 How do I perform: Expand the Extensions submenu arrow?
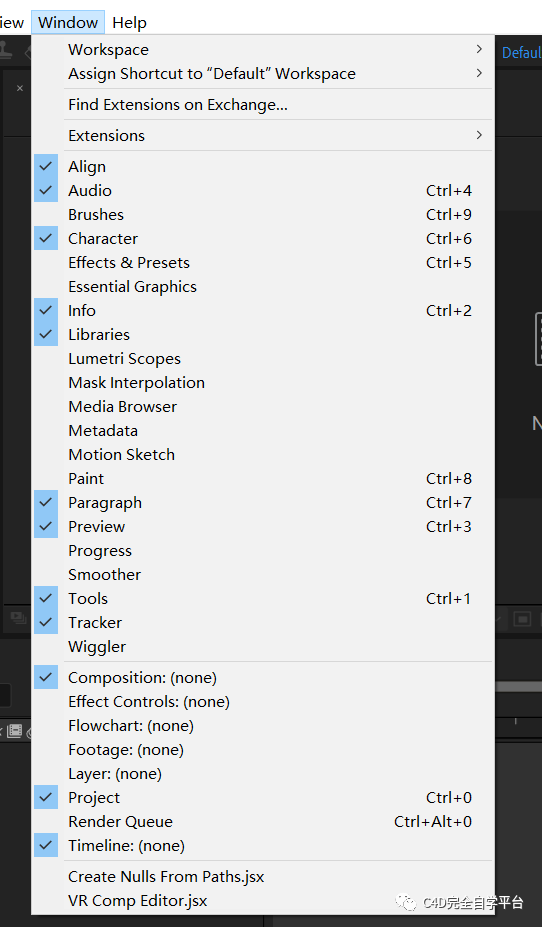click(479, 135)
